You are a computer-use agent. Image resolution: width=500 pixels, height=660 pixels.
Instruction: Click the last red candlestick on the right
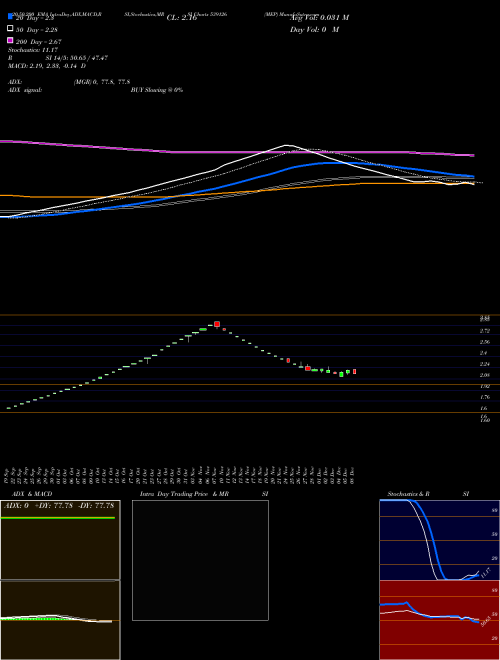coord(355,371)
